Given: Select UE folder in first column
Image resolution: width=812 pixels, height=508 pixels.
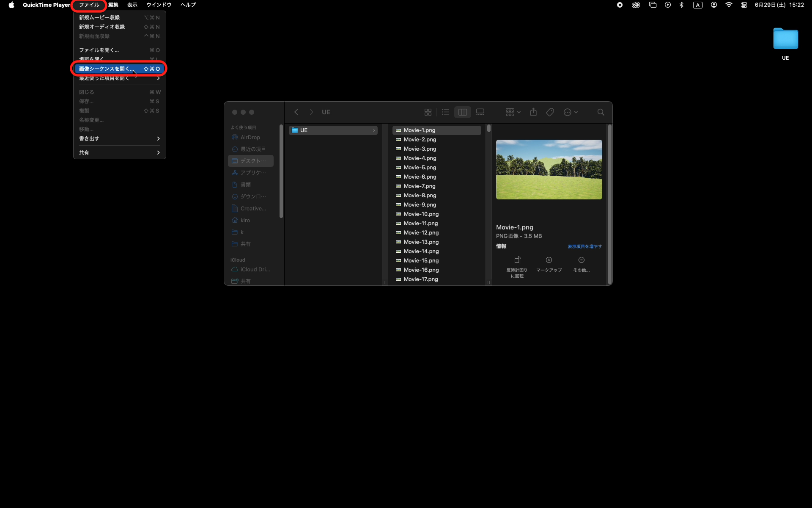Looking at the screenshot, I should point(333,130).
